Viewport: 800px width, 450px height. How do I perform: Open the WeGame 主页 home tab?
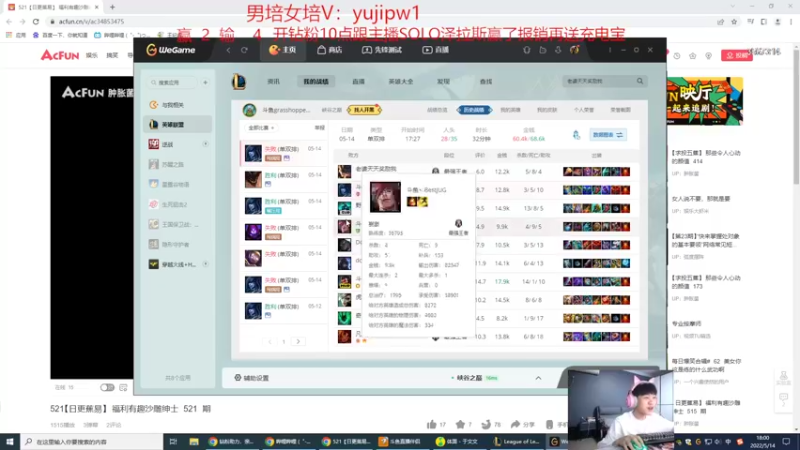pos(282,50)
